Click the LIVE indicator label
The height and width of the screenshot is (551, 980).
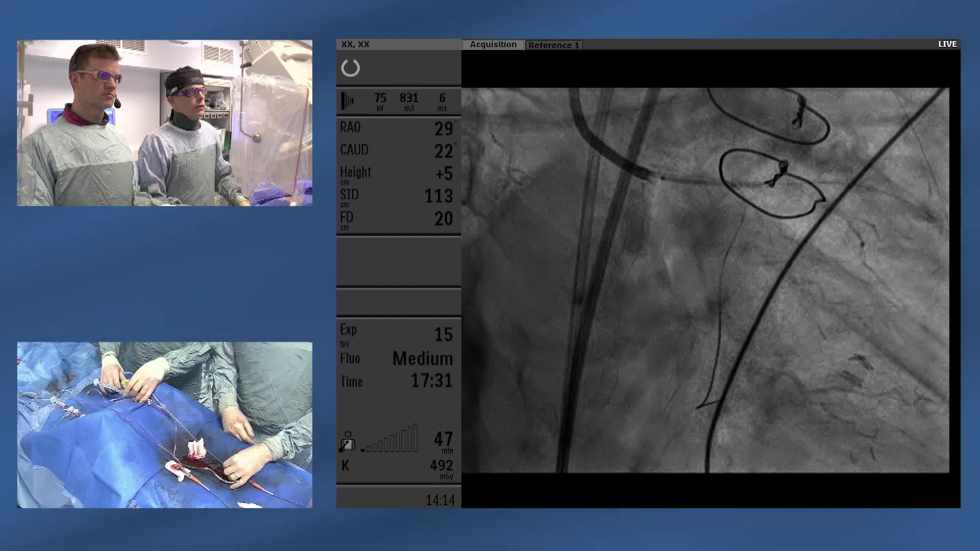tap(947, 44)
